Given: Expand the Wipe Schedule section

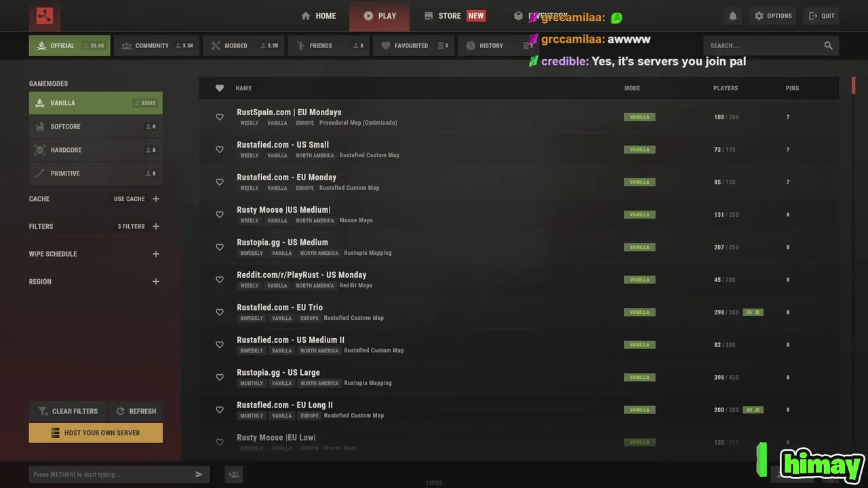Looking at the screenshot, I should (x=156, y=254).
